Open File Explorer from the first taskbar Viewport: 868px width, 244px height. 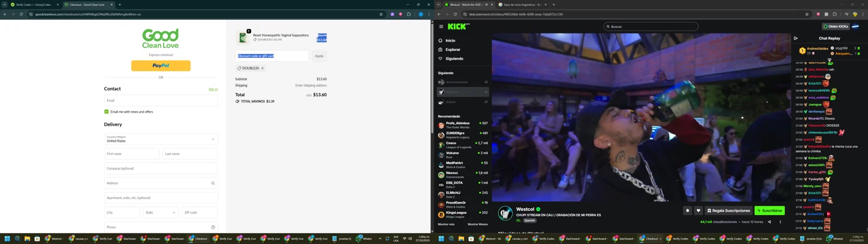pyautogui.click(x=27, y=238)
